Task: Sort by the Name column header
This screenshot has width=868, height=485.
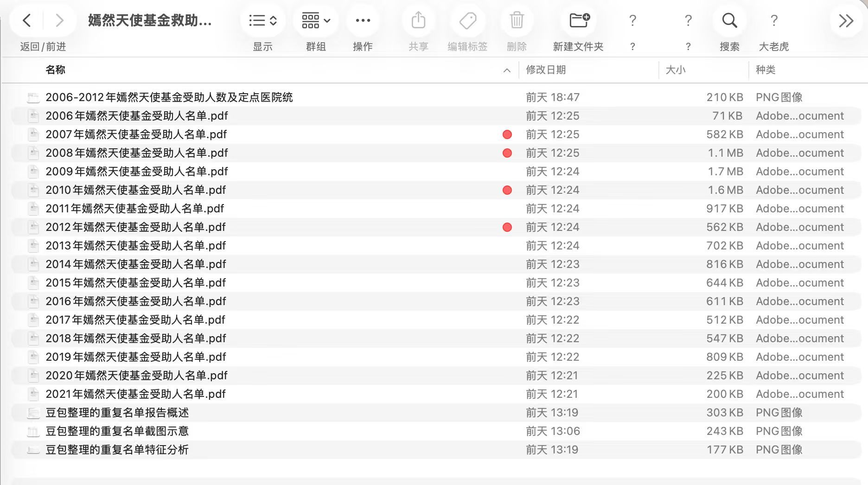Action: point(56,70)
